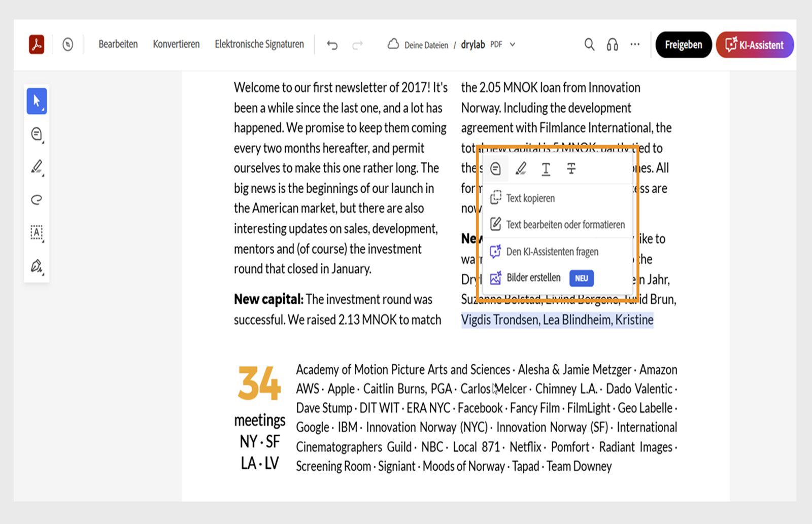The image size is (812, 524).
Task: Open the fill and sign pen tool
Action: [37, 266]
